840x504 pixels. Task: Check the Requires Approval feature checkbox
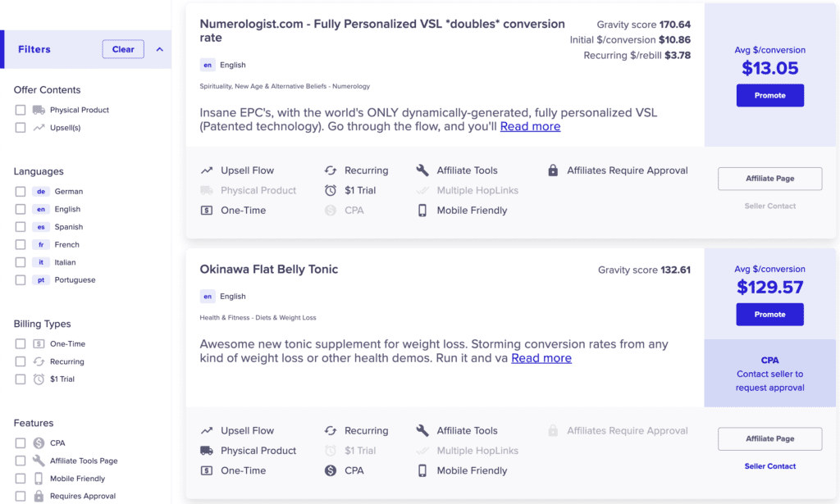[21, 496]
